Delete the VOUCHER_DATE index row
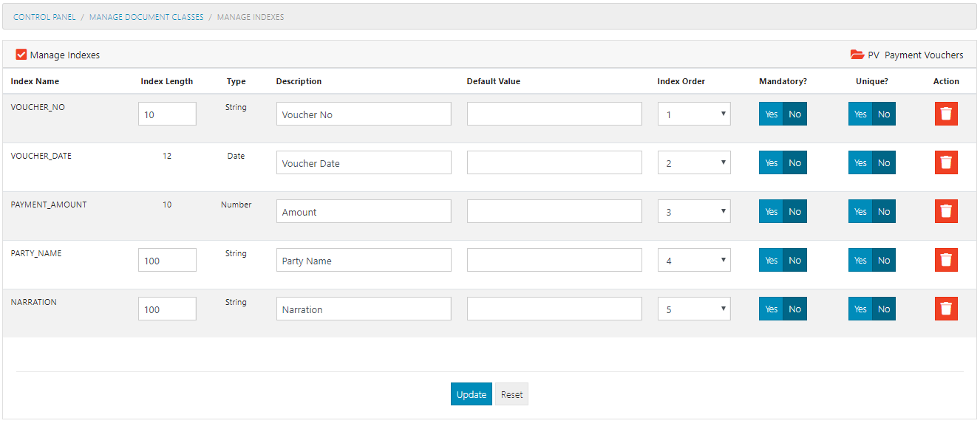 946,162
